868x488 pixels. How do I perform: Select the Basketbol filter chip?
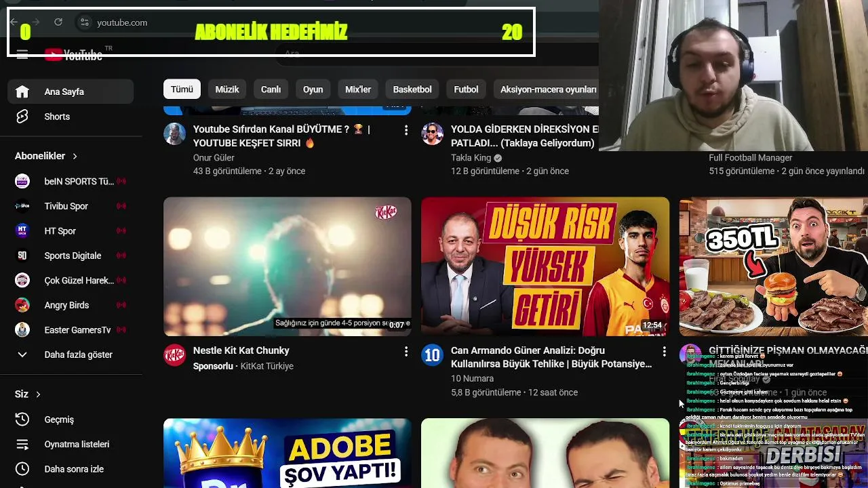click(412, 89)
